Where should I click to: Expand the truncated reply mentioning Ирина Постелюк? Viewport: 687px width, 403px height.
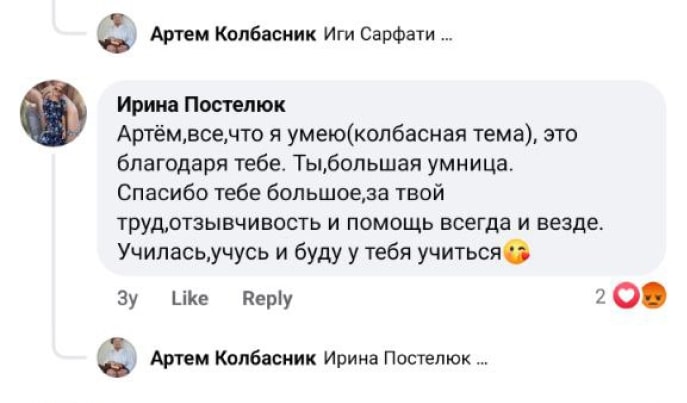tap(482, 358)
